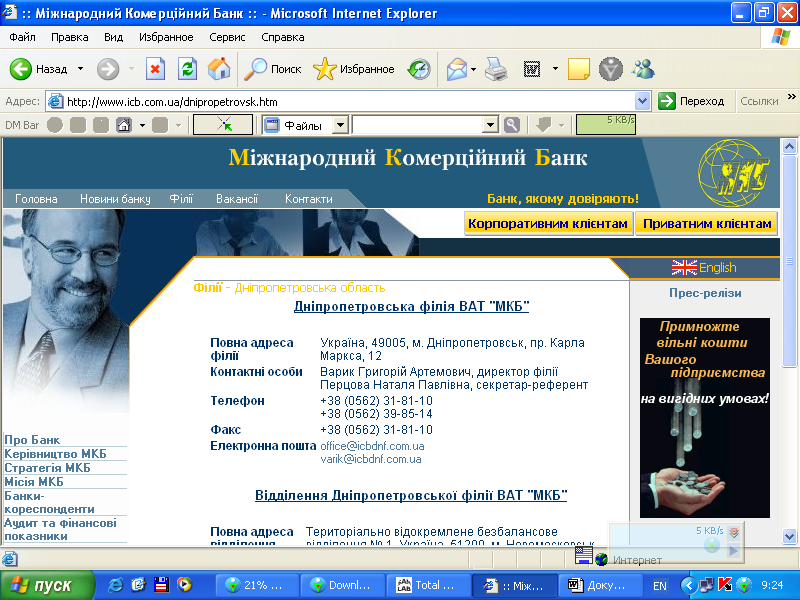Viewport: 800px width, 600px height.
Task: Switch language via English flag link
Action: [x=704, y=267]
